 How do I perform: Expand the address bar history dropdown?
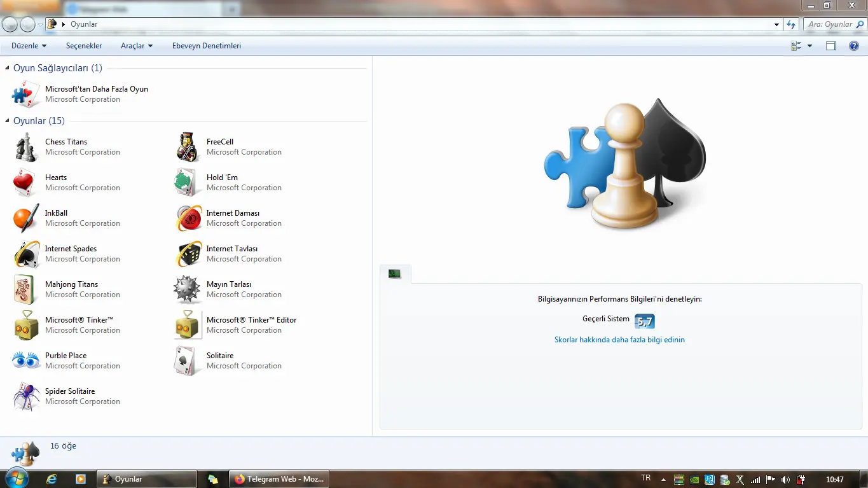(777, 24)
